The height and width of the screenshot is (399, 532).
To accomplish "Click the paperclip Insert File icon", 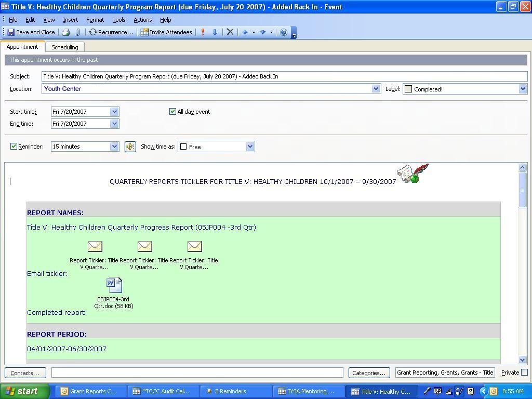I will pyautogui.click(x=77, y=32).
